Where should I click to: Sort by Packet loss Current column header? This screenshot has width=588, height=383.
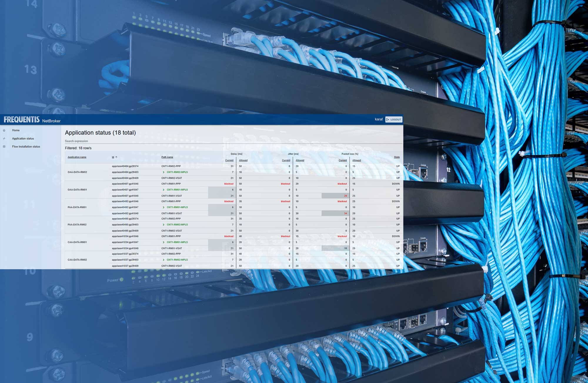(343, 160)
